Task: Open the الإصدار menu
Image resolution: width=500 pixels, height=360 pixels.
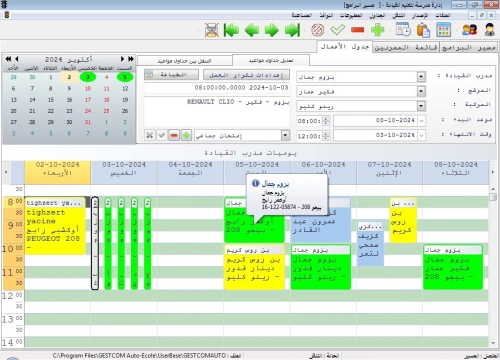Action: click(x=419, y=15)
